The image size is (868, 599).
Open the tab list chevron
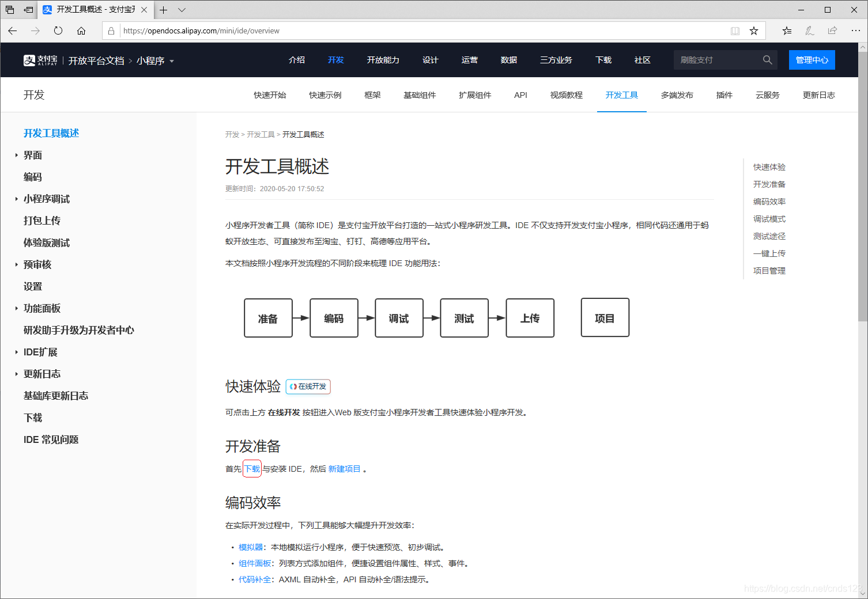coord(182,10)
